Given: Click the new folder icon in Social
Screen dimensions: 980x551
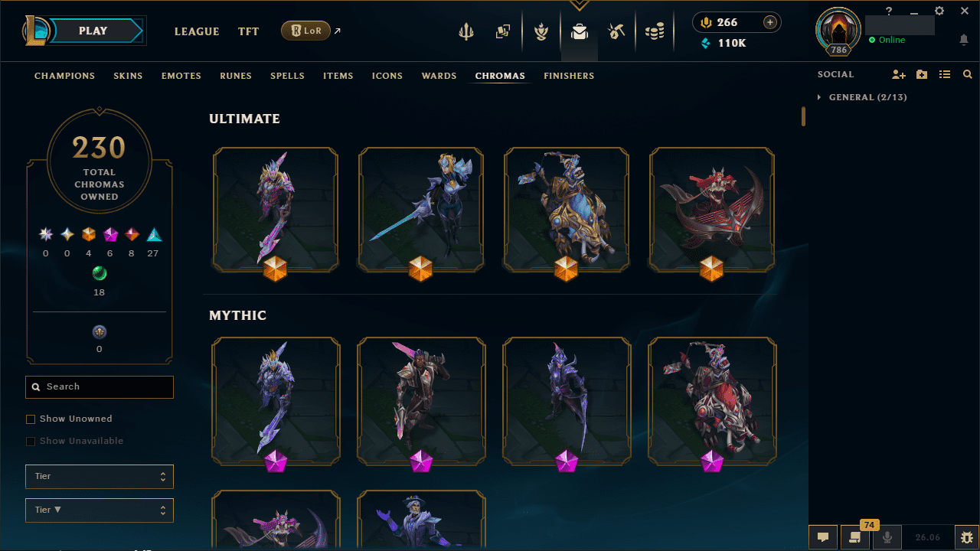Looking at the screenshot, I should click(922, 74).
